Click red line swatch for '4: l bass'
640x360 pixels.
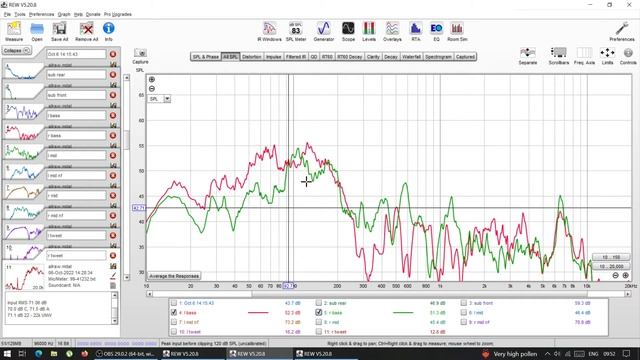click(x=258, y=313)
